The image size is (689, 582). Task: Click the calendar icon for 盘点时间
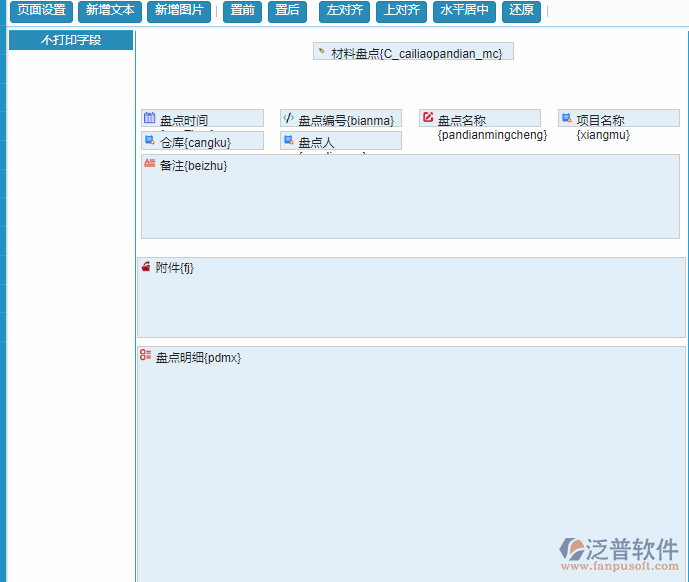click(x=149, y=117)
